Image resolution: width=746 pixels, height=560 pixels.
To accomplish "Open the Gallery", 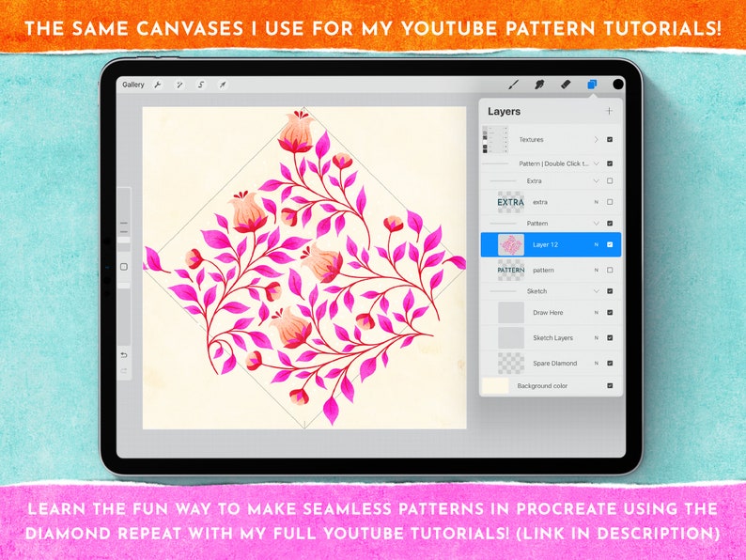I will 132,85.
